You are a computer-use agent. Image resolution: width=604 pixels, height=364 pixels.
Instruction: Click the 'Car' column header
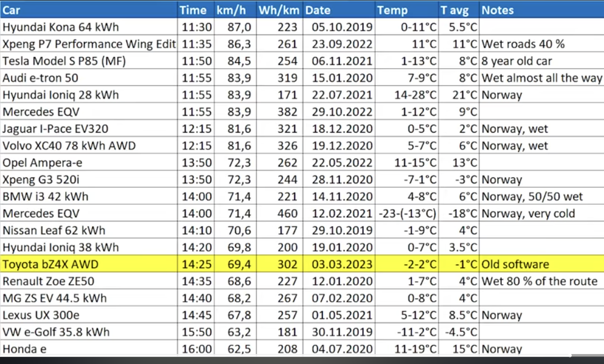click(x=89, y=10)
